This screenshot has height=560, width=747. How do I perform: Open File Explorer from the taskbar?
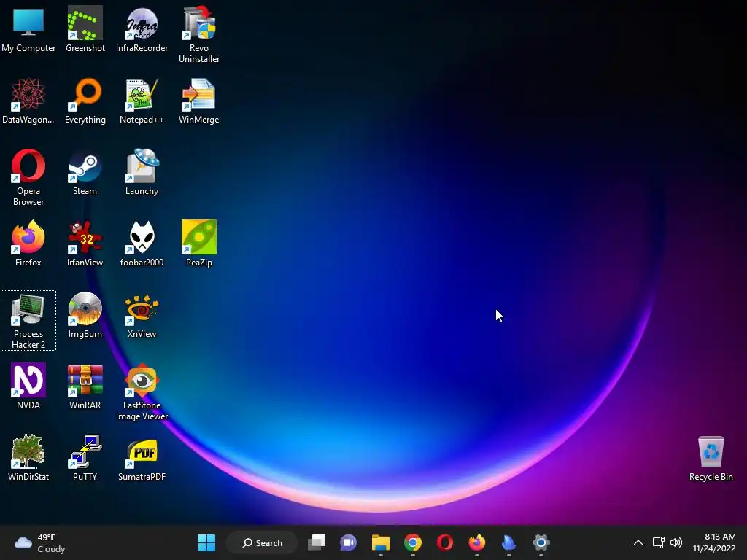coord(381,542)
